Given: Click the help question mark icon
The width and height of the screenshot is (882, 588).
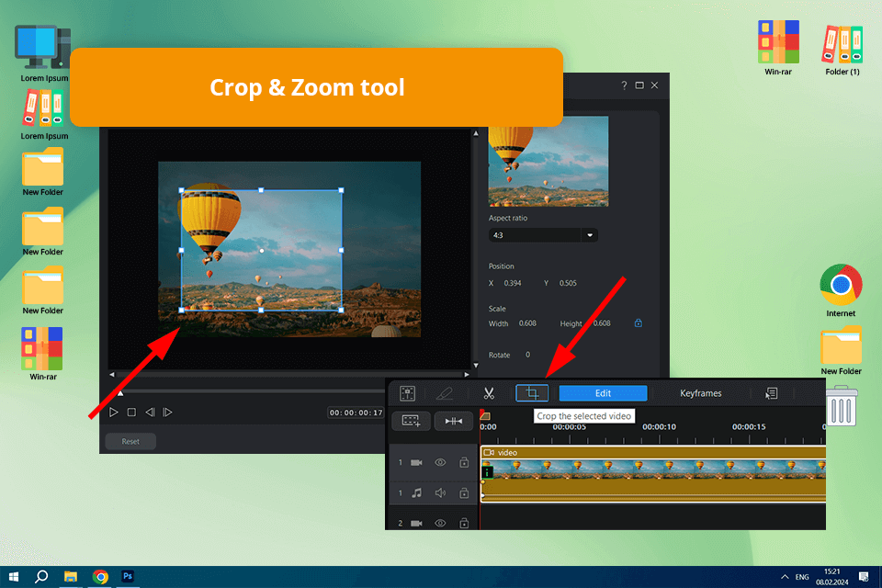Looking at the screenshot, I should pos(624,85).
